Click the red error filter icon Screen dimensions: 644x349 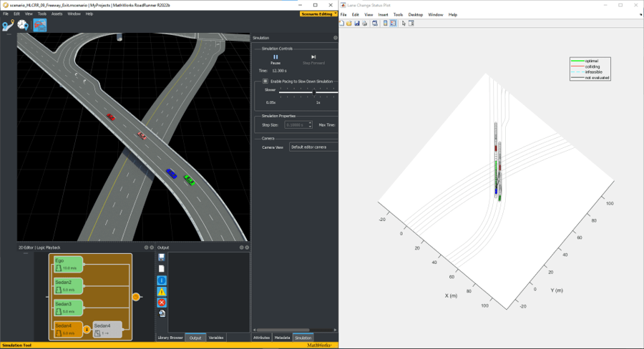[x=162, y=303]
